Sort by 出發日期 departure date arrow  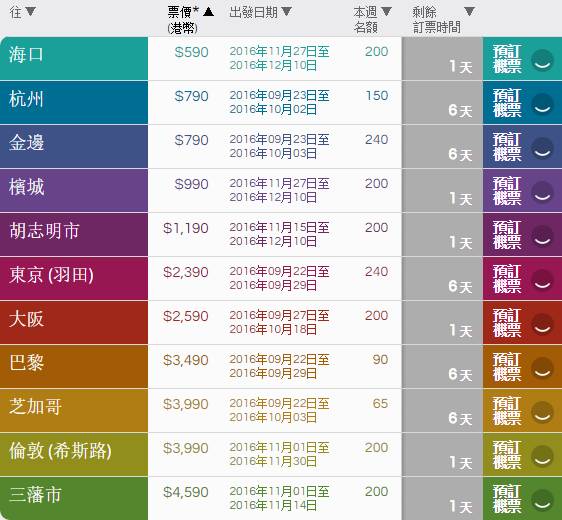tap(286, 11)
